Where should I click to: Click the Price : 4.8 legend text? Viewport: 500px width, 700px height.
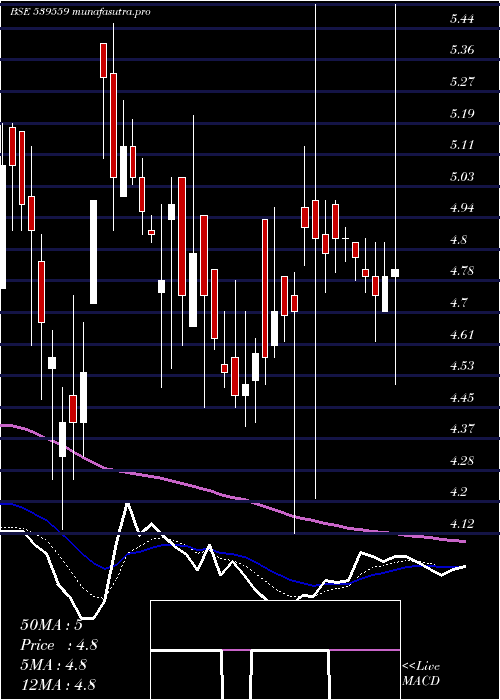[59, 645]
